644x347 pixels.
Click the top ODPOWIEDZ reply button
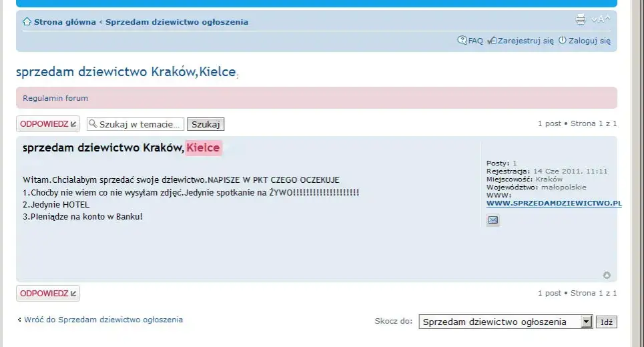[48, 124]
